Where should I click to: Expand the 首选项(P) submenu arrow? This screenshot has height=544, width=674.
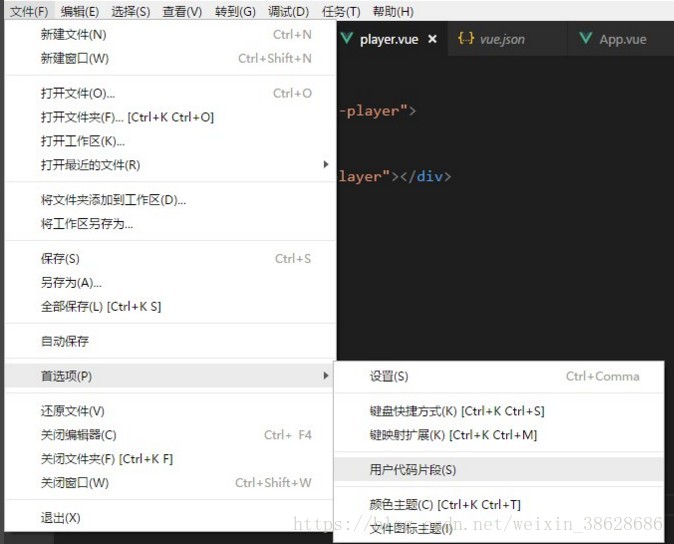[x=326, y=376]
